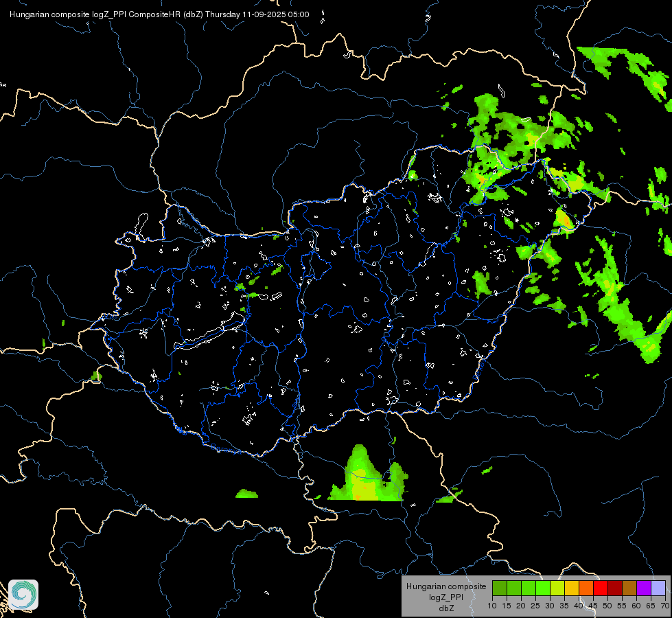Screen dimensions: 672x618
Task: Click the legend scale value "10"
Action: pyautogui.click(x=492, y=606)
